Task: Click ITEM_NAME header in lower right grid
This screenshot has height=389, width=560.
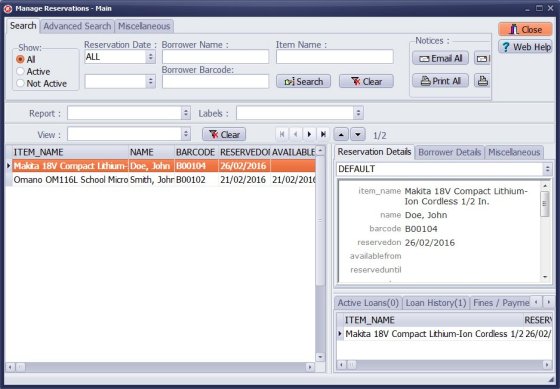Action: coord(433,320)
